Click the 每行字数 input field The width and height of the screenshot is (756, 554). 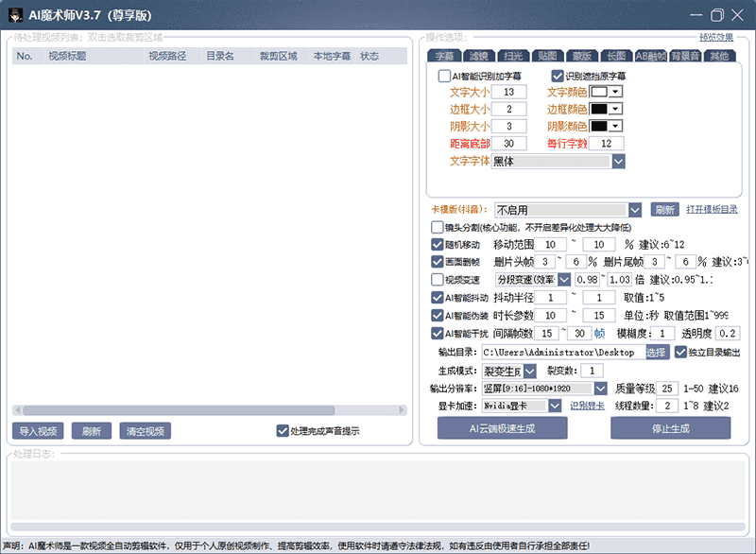click(x=606, y=144)
